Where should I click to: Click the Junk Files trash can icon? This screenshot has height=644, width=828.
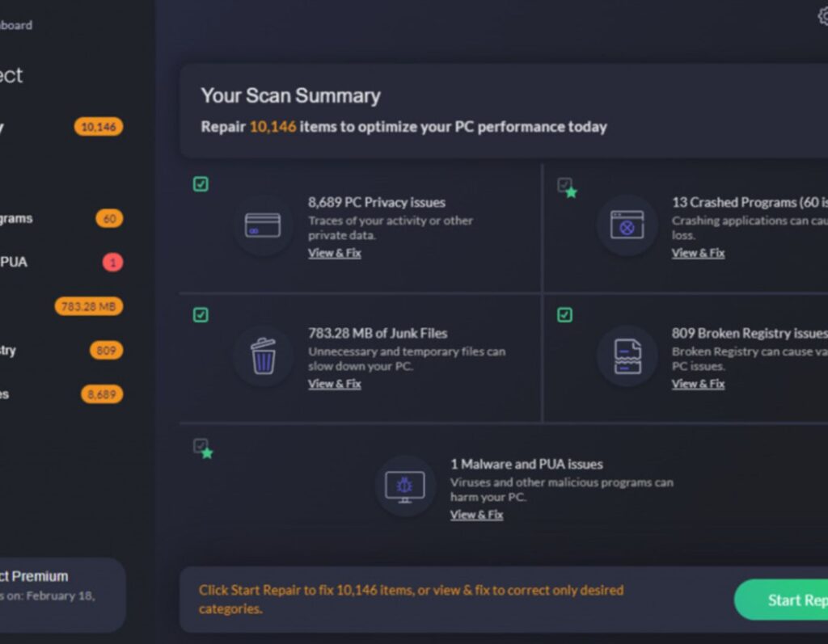coord(263,356)
